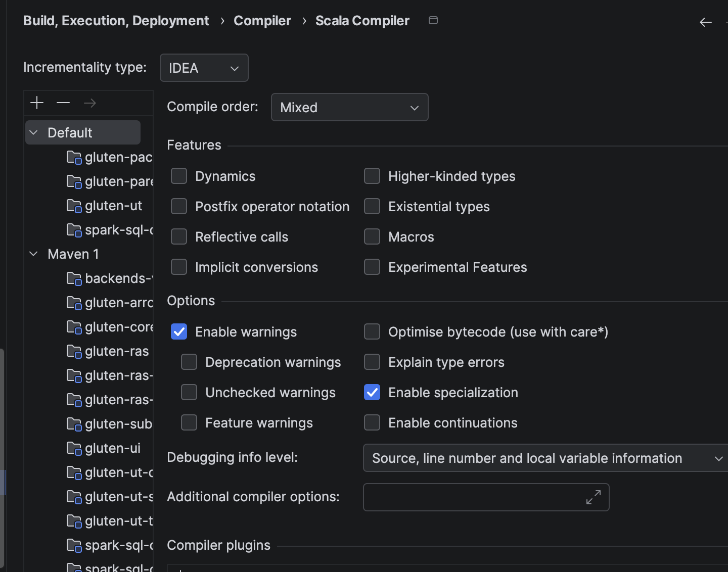Click the Additional compiler options text field
The image size is (728, 572).
473,497
